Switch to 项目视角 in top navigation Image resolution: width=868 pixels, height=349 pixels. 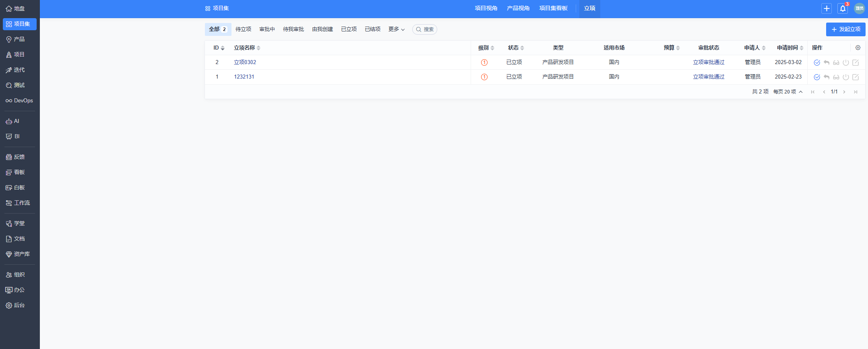[x=486, y=8]
